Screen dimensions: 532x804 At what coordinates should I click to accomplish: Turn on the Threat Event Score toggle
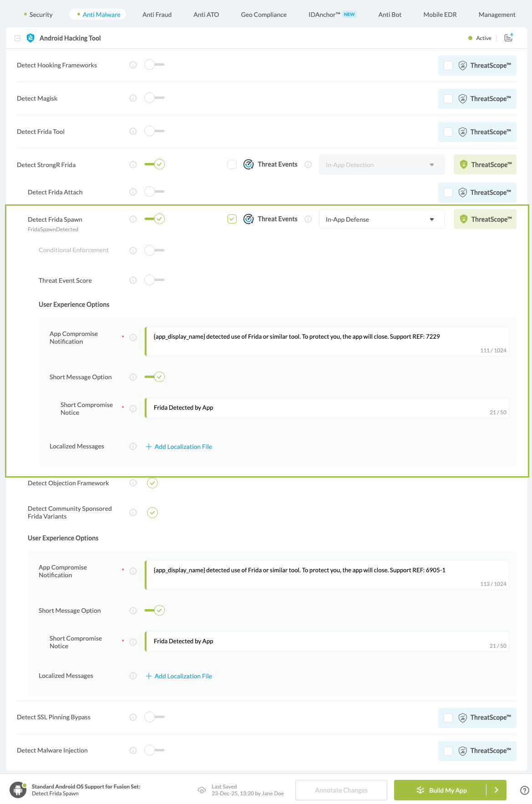(x=154, y=280)
